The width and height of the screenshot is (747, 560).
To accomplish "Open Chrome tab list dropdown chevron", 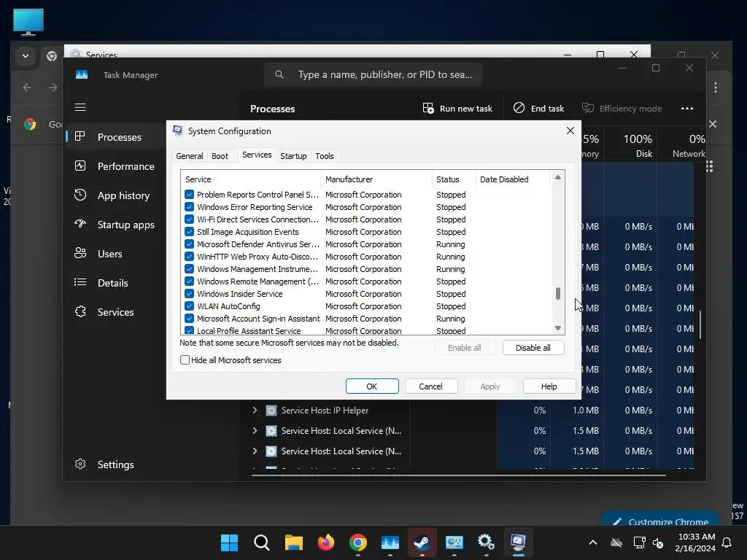I will 26,56.
